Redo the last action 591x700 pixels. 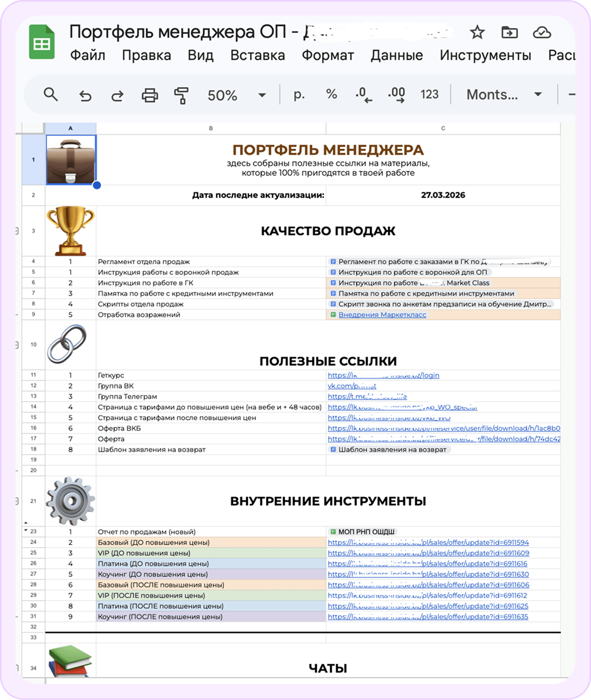pos(118,95)
